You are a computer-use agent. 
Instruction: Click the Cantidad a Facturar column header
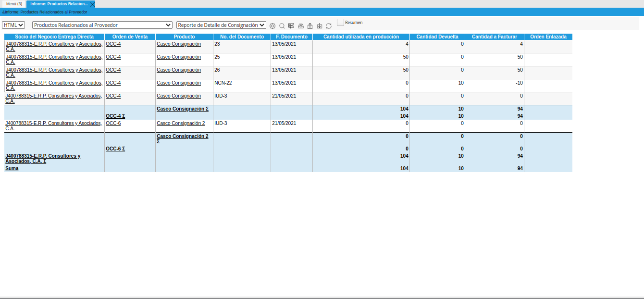coord(494,36)
